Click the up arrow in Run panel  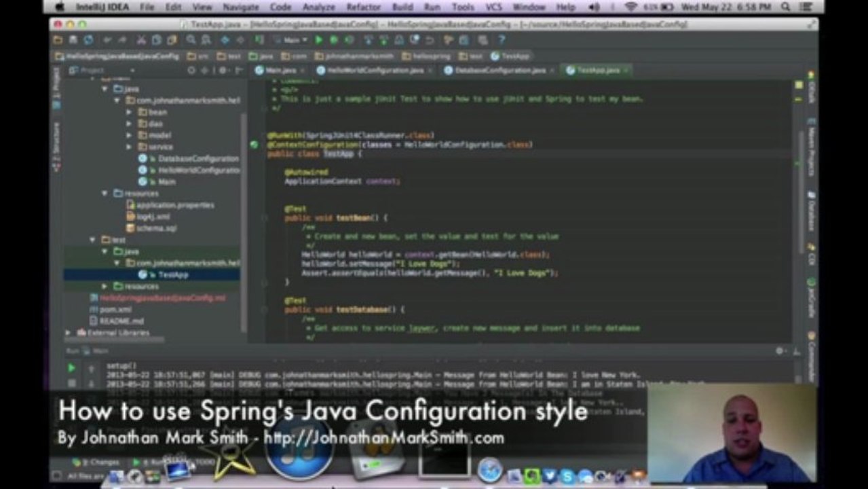91,368
